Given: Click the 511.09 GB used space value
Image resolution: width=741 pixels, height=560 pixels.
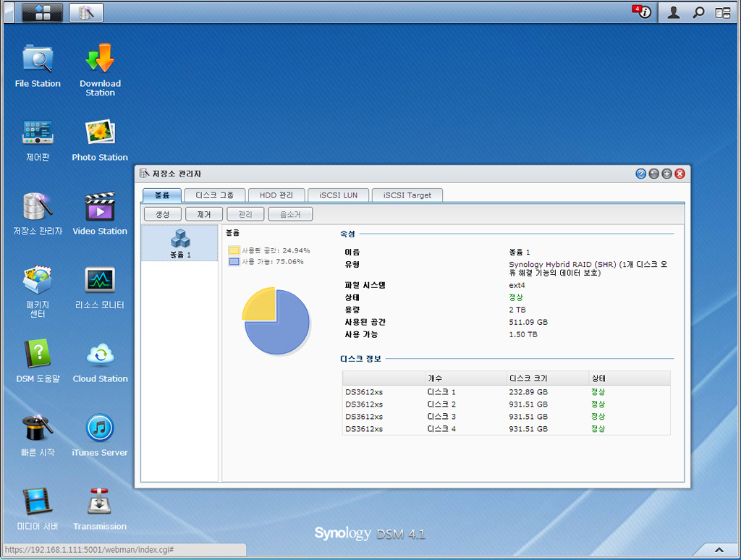Looking at the screenshot, I should pyautogui.click(x=528, y=322).
